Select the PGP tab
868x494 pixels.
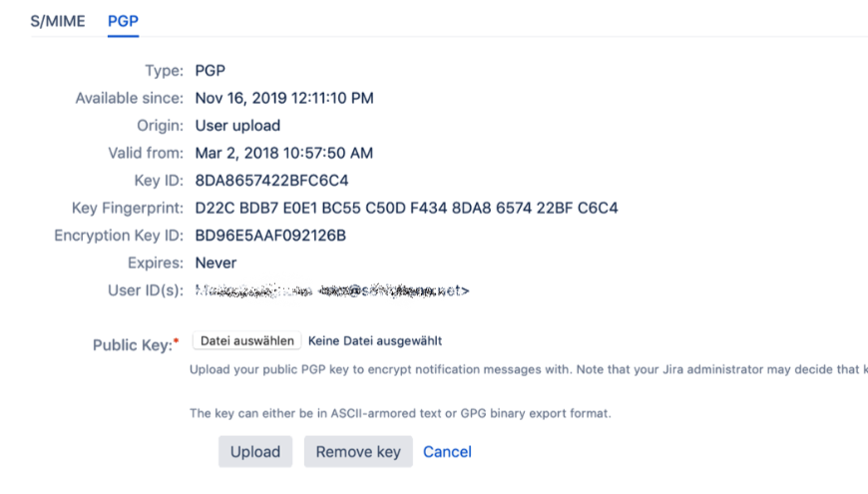pyautogui.click(x=123, y=21)
